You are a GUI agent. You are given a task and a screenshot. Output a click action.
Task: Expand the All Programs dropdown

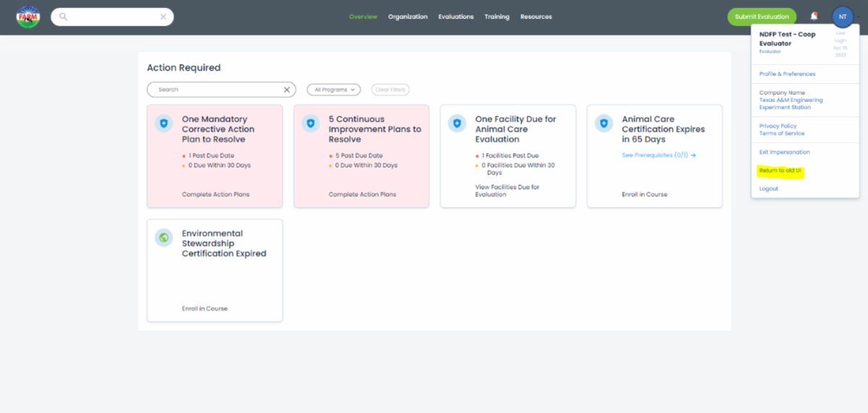coord(333,90)
